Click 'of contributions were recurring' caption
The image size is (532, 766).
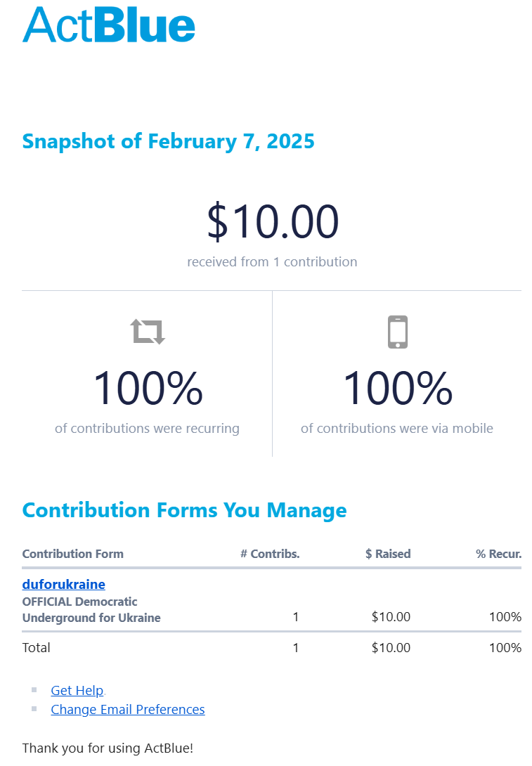pyautogui.click(x=147, y=429)
